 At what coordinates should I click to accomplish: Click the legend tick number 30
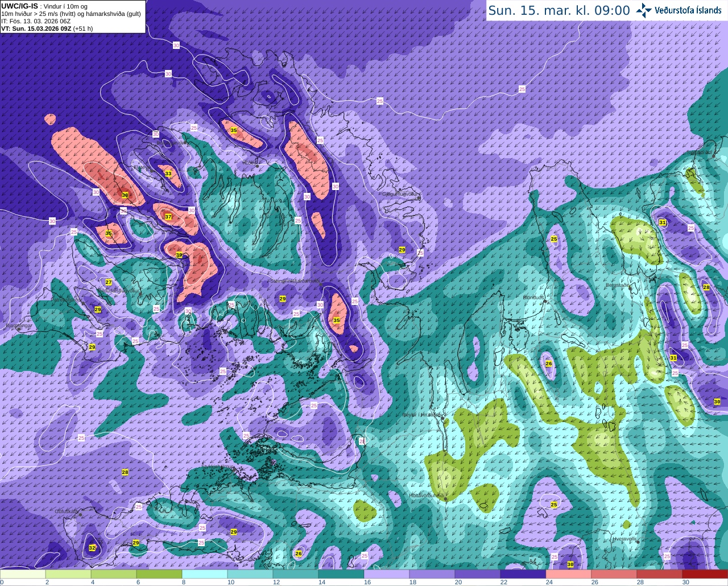685,582
